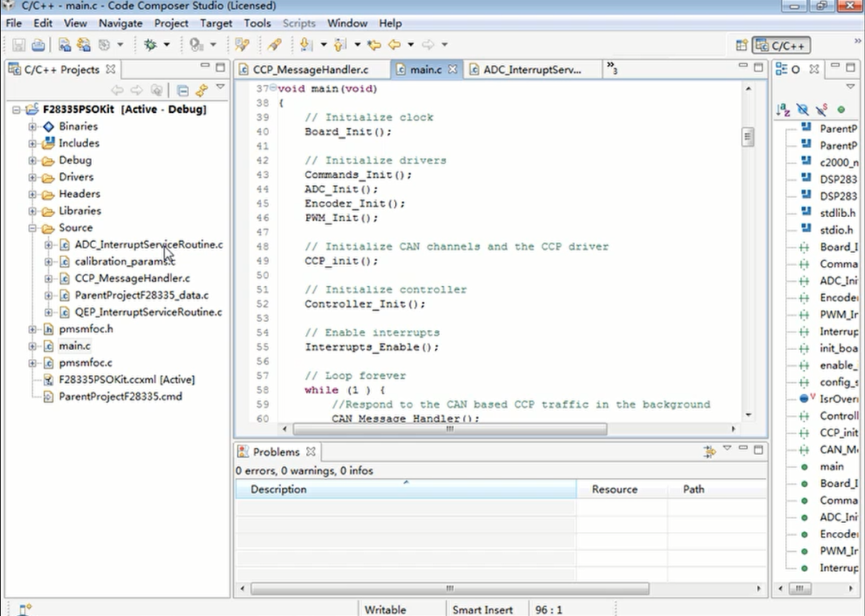Image resolution: width=865 pixels, height=616 pixels.
Task: Click the Description column header
Action: [x=278, y=489]
